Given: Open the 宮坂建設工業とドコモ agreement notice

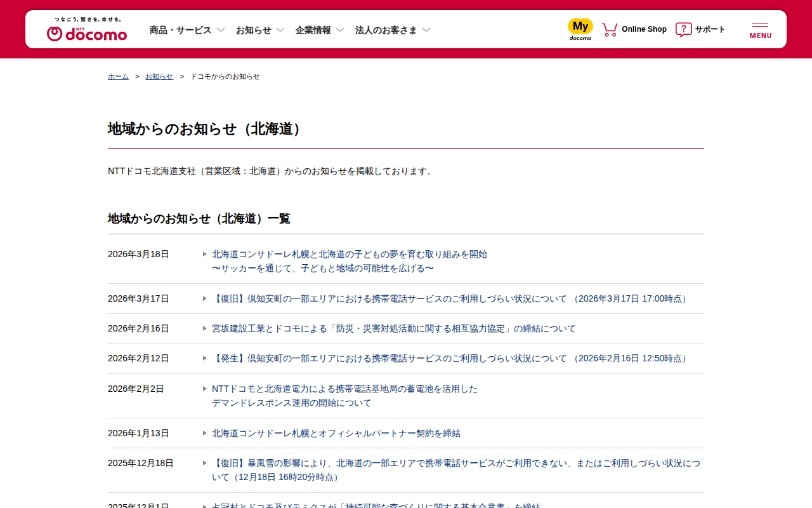Looking at the screenshot, I should coord(394,328).
